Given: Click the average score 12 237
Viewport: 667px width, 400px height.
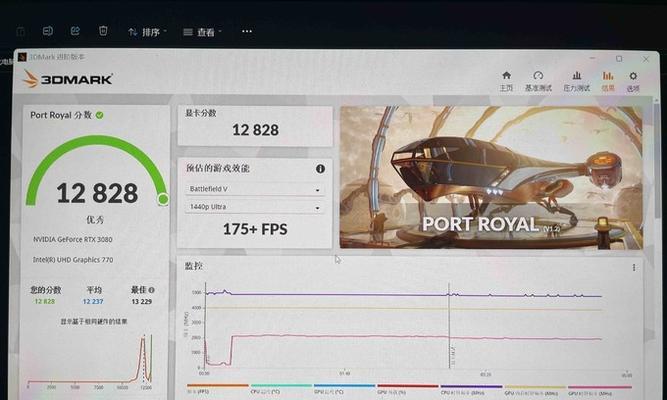Looking at the screenshot, I should point(93,301).
